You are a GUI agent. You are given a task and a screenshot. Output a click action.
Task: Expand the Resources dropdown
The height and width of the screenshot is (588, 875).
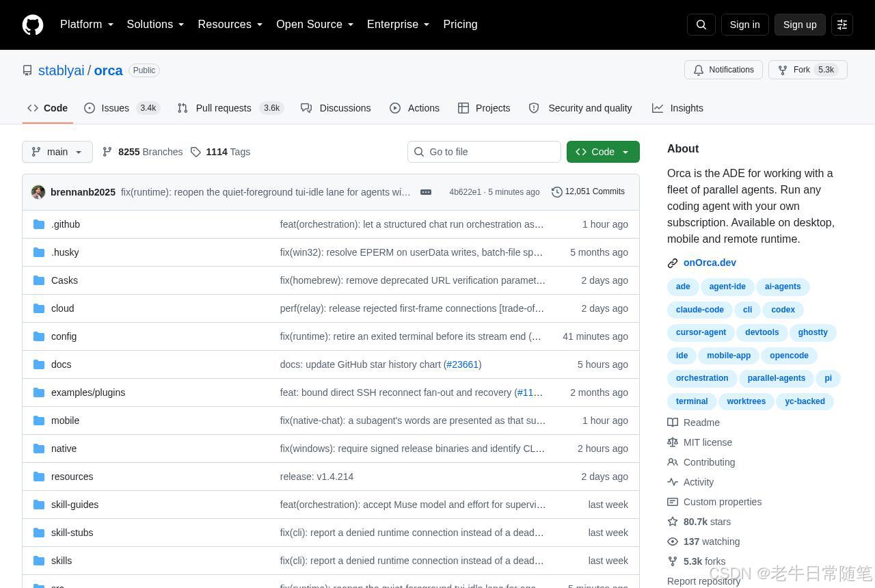point(230,25)
